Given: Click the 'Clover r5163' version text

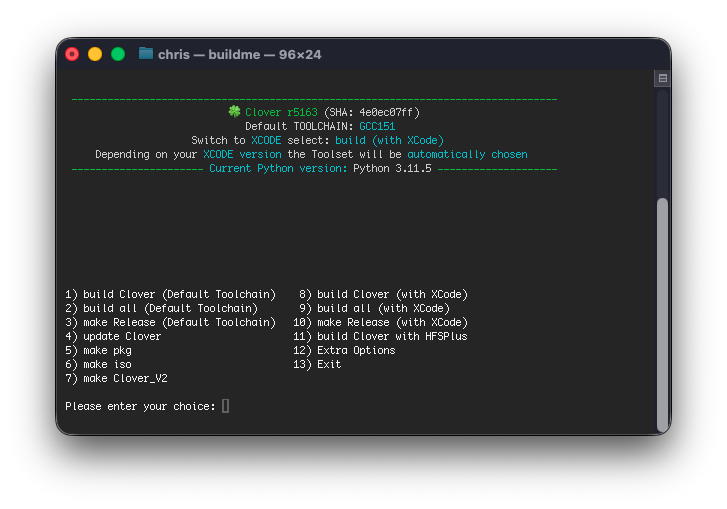Looking at the screenshot, I should pos(281,113).
